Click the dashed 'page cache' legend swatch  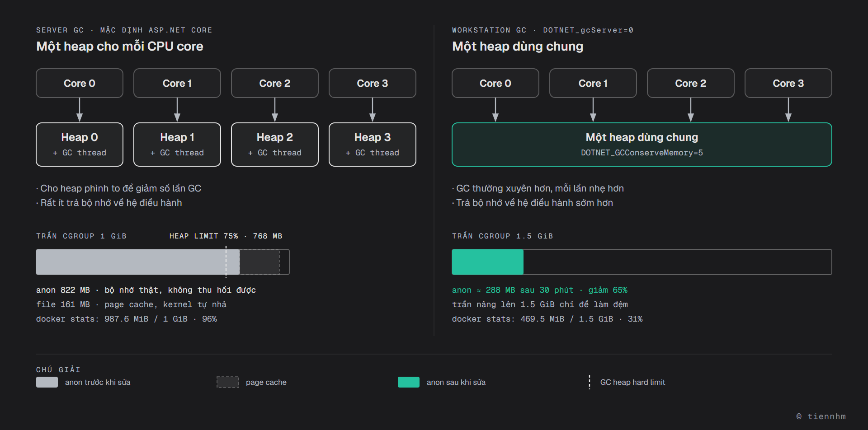click(228, 382)
